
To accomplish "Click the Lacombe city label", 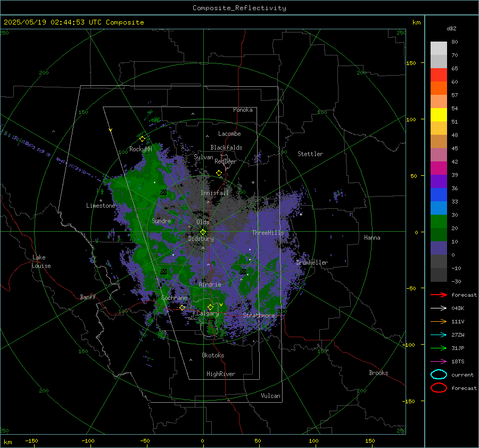I will (229, 134).
